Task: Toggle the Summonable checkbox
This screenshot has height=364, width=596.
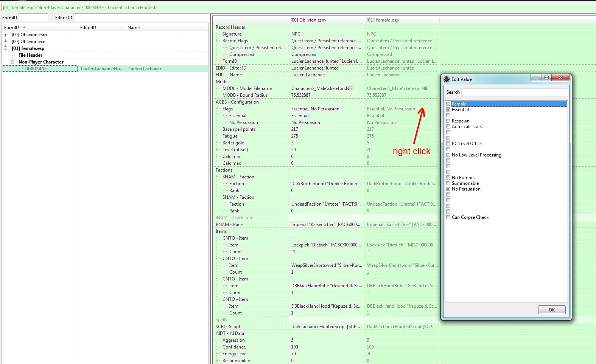Action: pos(448,183)
